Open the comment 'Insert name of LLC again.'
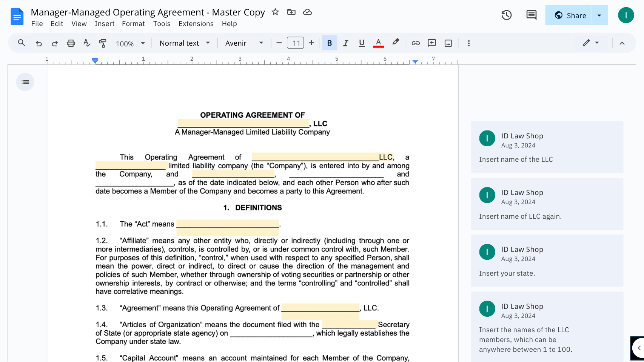 point(547,204)
